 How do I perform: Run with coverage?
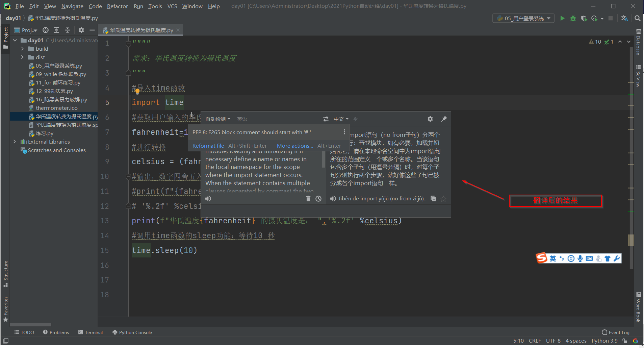point(584,18)
